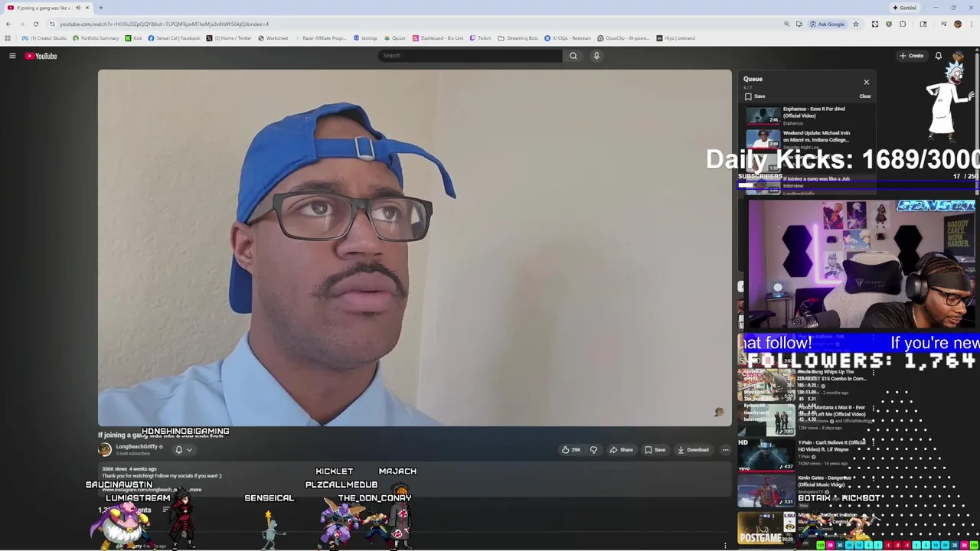Bookmark this page with the star icon
This screenshot has height=551, width=980.
point(856,24)
